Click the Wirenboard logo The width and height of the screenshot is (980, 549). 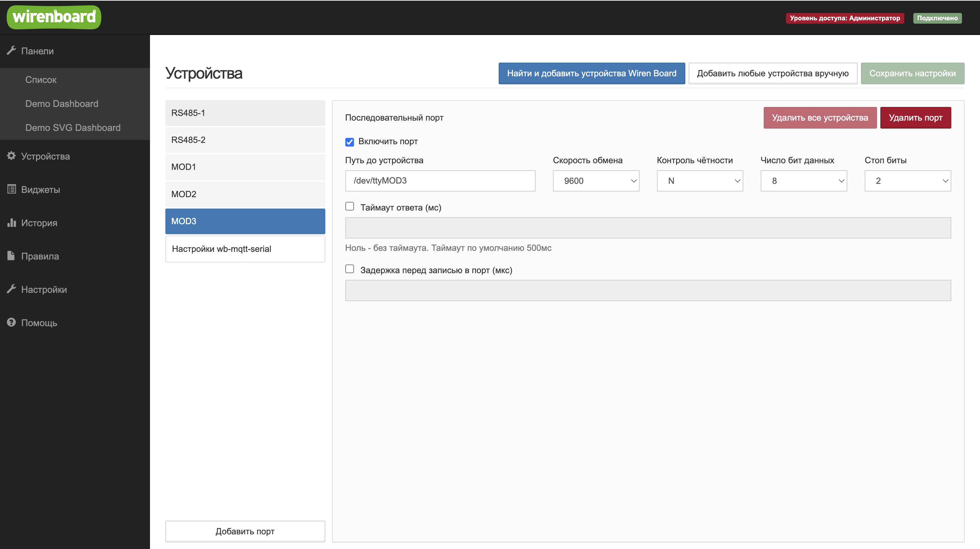[x=54, y=17]
